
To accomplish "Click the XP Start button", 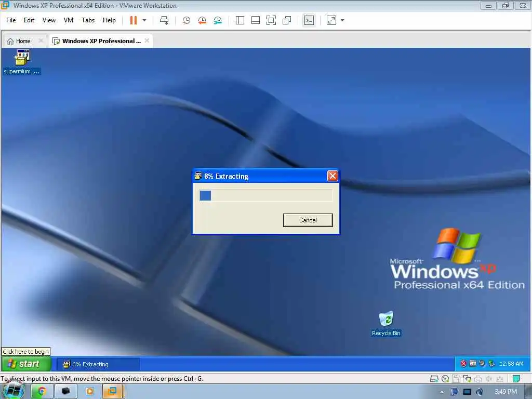I will pos(26,364).
